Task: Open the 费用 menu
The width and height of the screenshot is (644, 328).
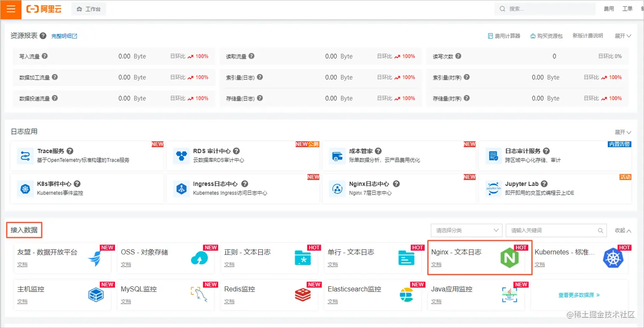Action: [609, 9]
